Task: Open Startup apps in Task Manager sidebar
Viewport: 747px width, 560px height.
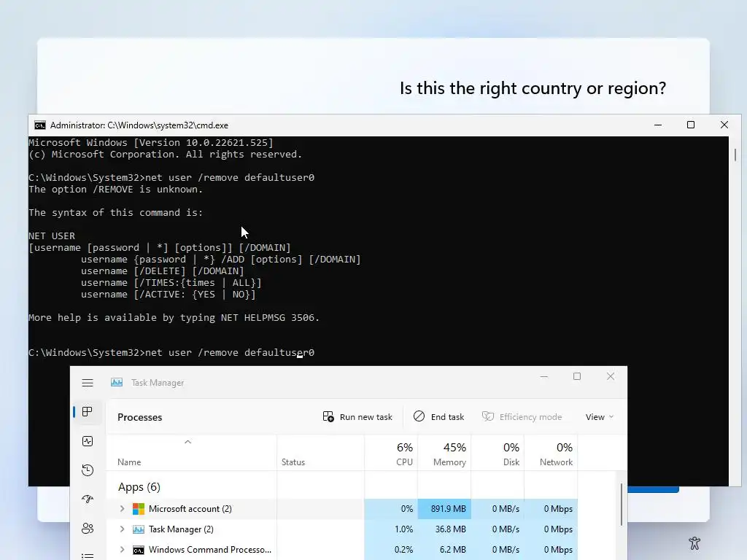Action: pyautogui.click(x=88, y=499)
